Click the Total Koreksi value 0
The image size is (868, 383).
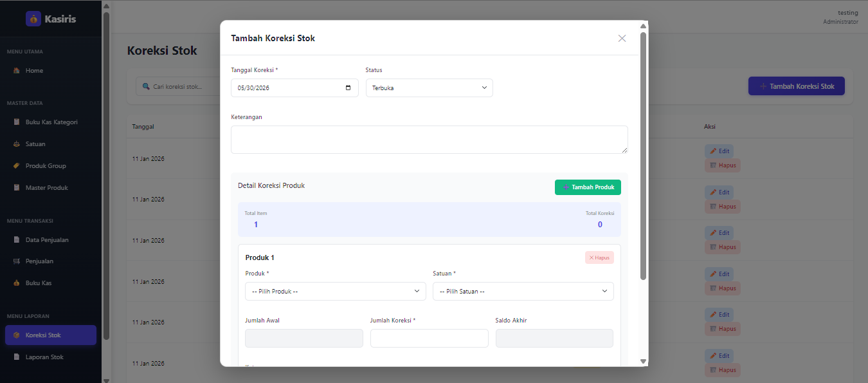click(600, 225)
